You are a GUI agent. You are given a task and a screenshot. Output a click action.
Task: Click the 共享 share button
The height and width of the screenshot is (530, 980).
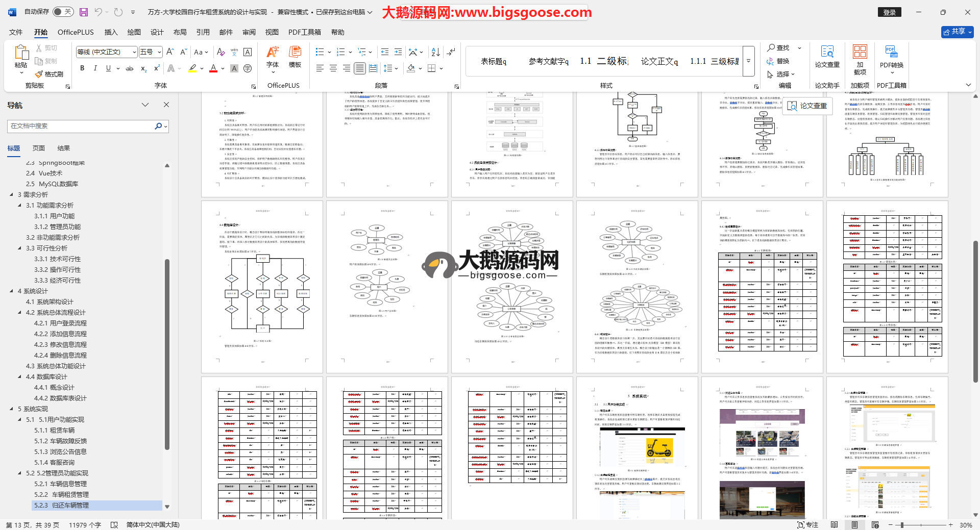[957, 32]
